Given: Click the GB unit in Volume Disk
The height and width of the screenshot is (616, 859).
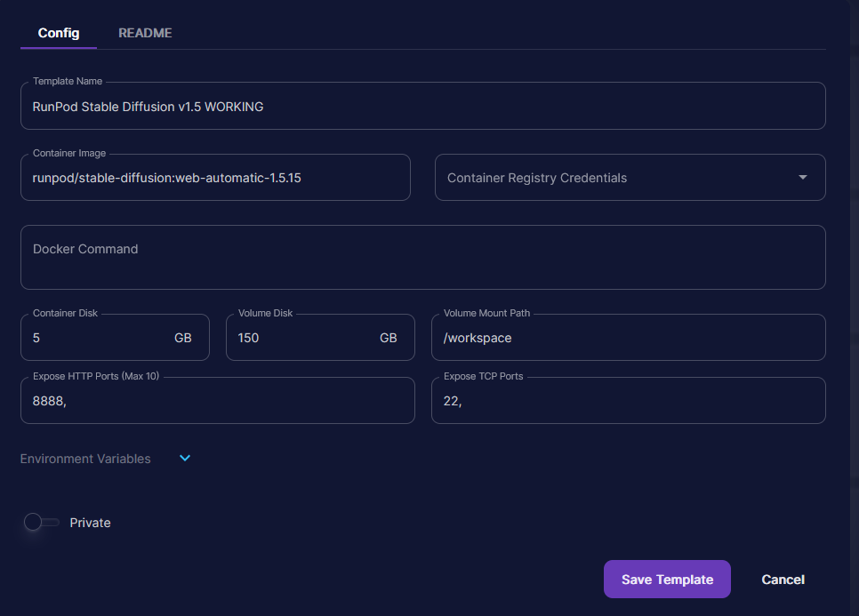Looking at the screenshot, I should [389, 338].
